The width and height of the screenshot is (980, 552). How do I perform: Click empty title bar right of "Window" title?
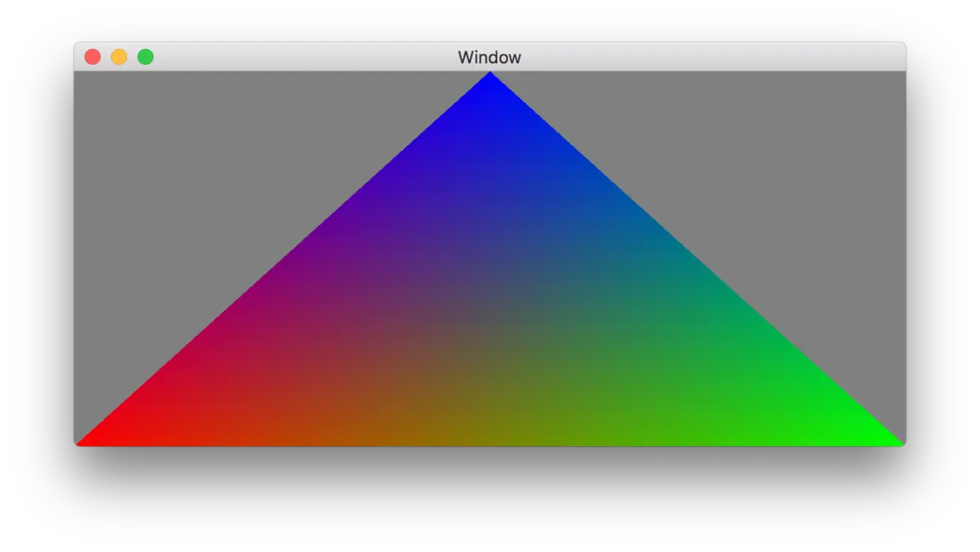pyautogui.click(x=711, y=57)
